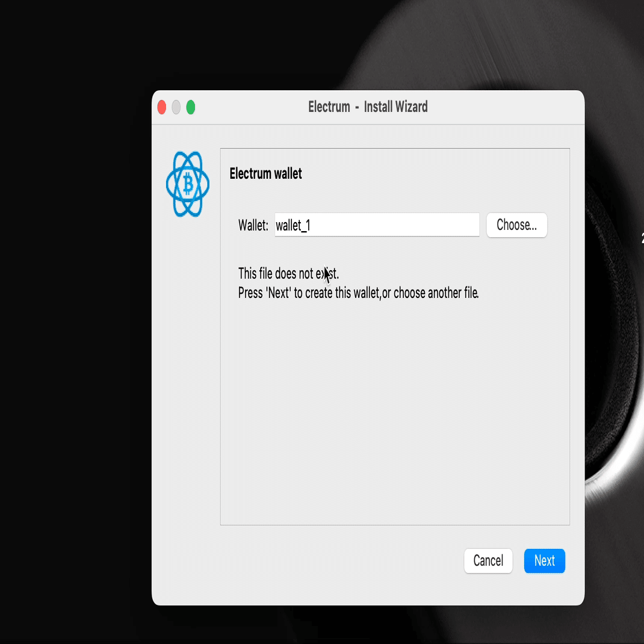Click the 'Wallet:' label
Image resolution: width=644 pixels, height=644 pixels.
pos(253,226)
